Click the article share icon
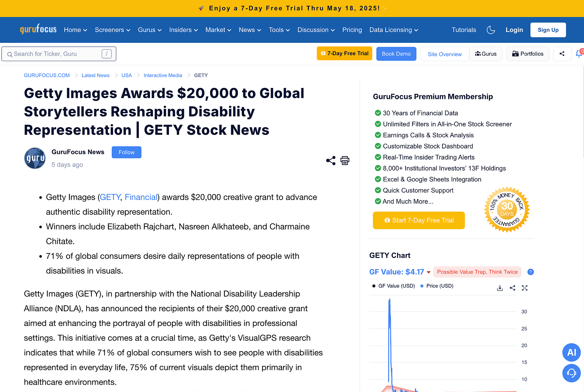Viewport: 584px width, 392px height. pos(331,161)
